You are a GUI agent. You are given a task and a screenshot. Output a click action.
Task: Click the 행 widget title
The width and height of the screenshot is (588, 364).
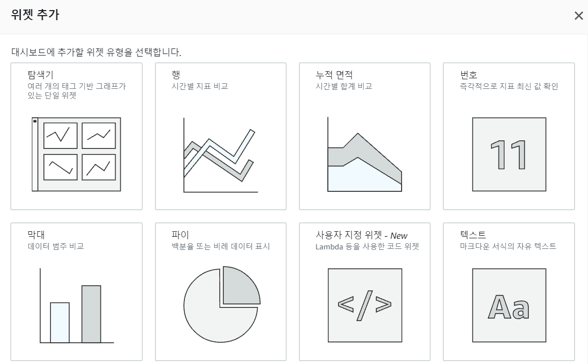pyautogui.click(x=176, y=75)
